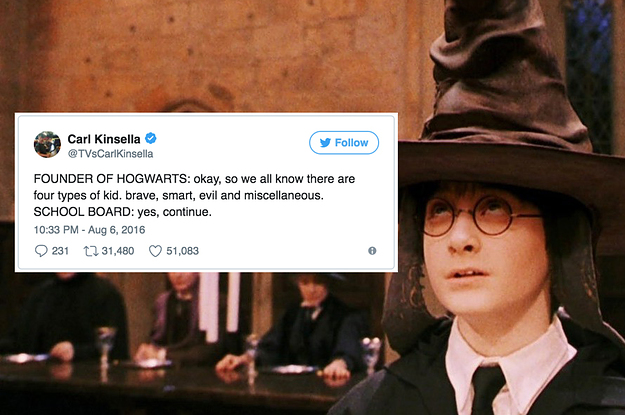This screenshot has width=625, height=415.
Task: Click the FOUNDER OF HOGWARTS tweet line
Action: [194, 179]
